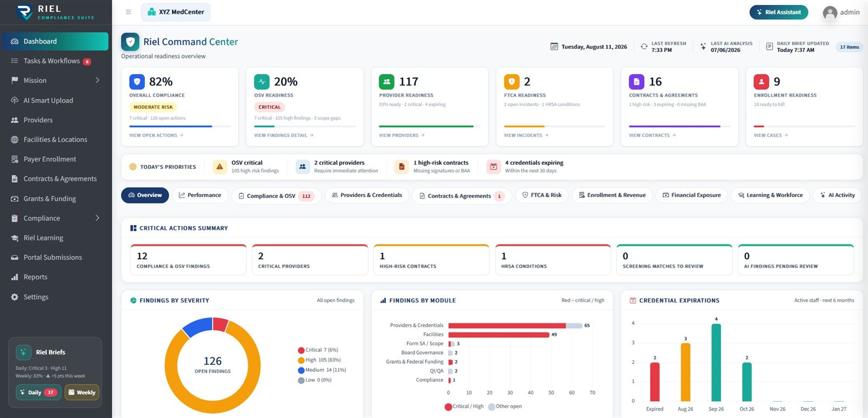Select the Overview tab

click(145, 195)
